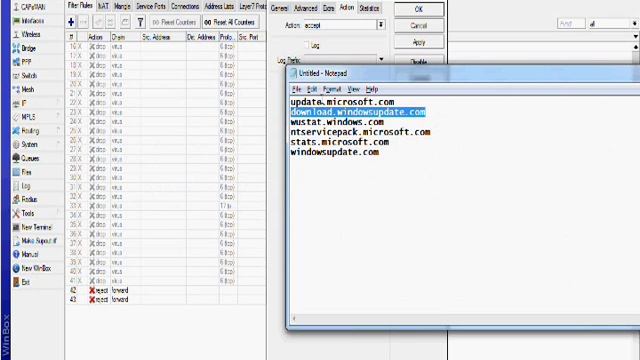The width and height of the screenshot is (640, 360).
Task: Click Make Supout.rif in the sidebar
Action: click(x=35, y=241)
